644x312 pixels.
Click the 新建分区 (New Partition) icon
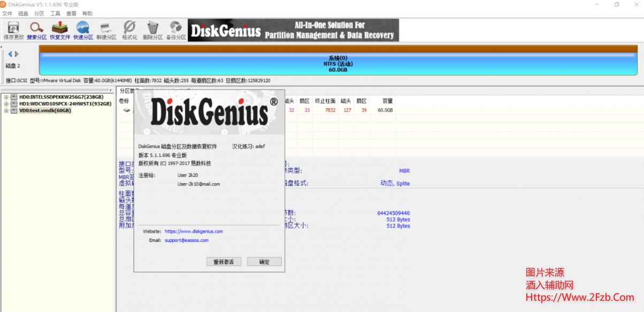[105, 29]
